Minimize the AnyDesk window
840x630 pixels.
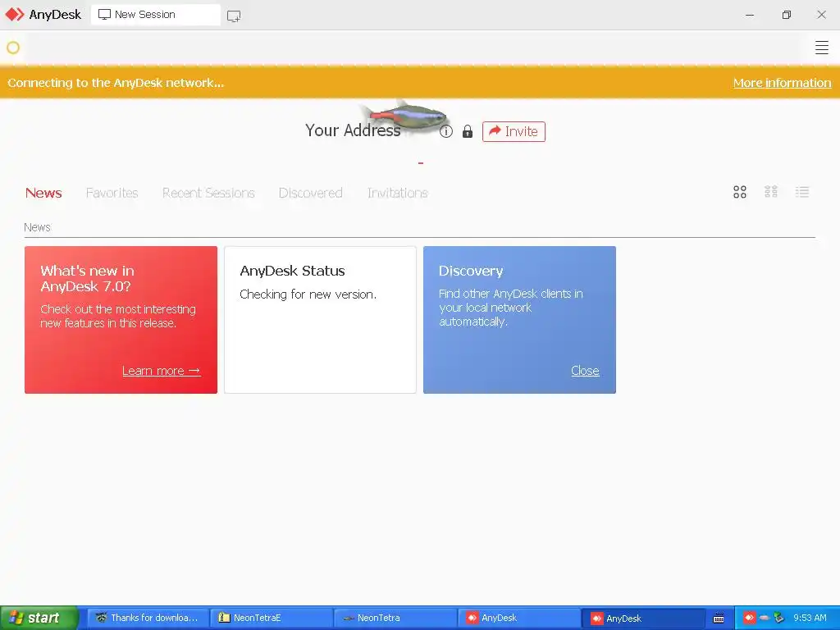coord(750,15)
